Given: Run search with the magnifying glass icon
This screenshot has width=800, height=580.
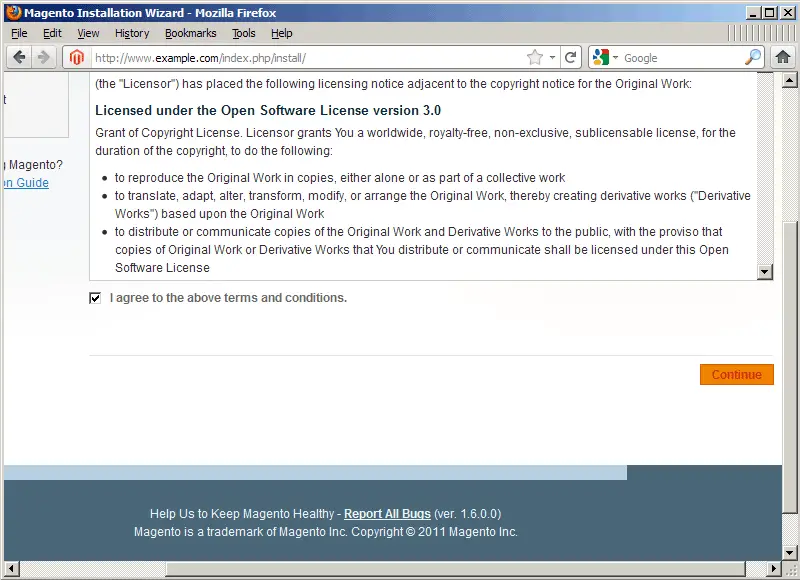Looking at the screenshot, I should point(753,57).
